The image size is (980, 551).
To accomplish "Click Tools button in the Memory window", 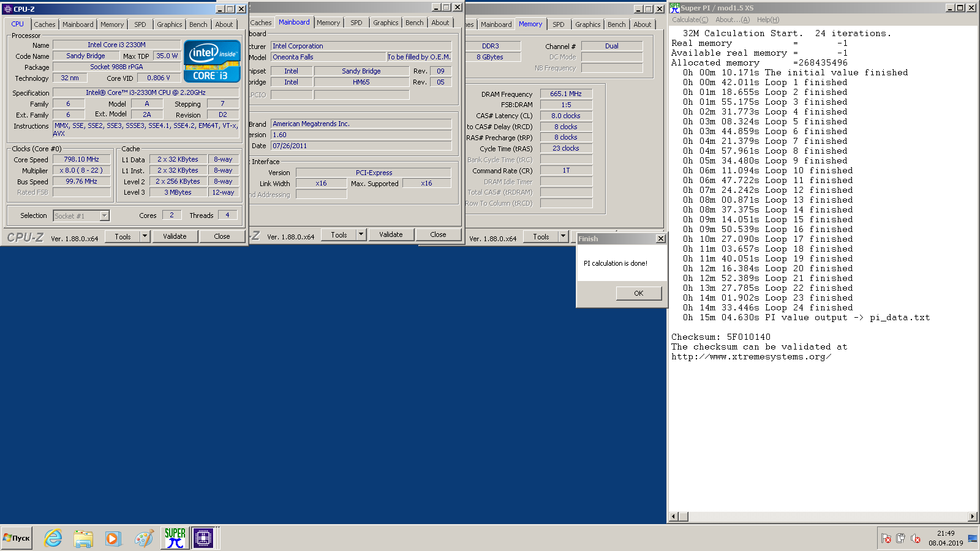I will click(541, 236).
